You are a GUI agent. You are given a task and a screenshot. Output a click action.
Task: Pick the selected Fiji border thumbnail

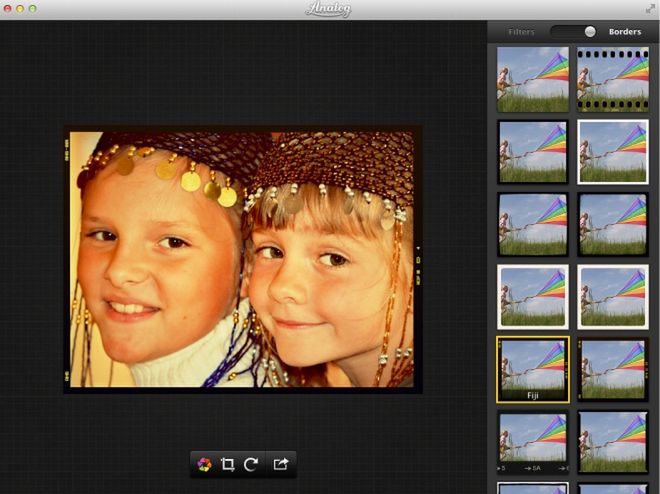pyautogui.click(x=533, y=369)
